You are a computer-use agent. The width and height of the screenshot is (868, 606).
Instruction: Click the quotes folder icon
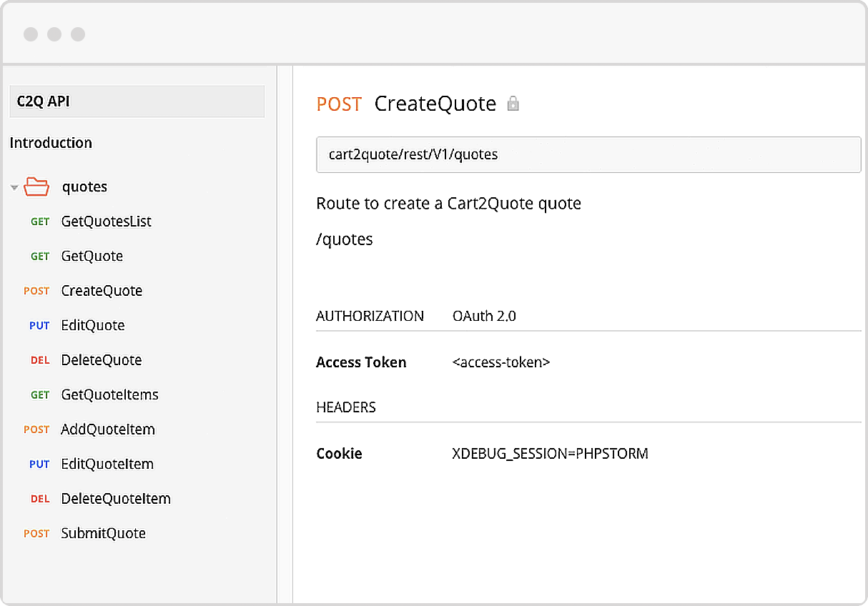click(36, 187)
